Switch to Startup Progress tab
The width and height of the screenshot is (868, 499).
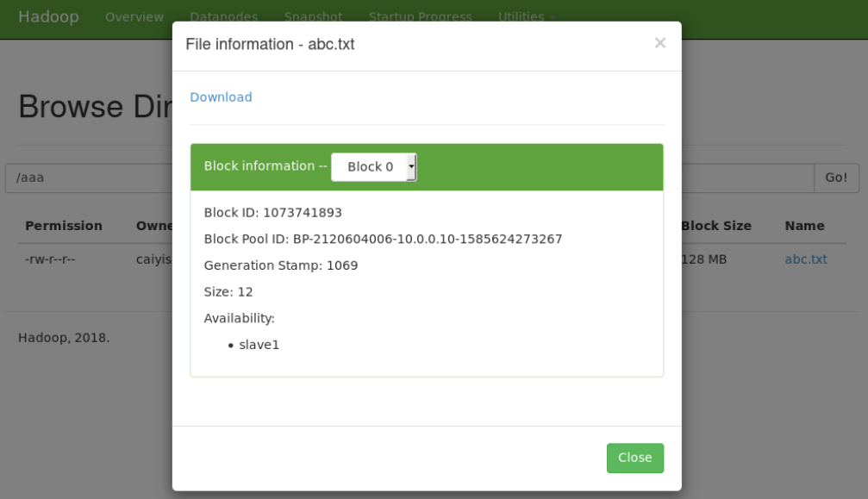point(420,17)
